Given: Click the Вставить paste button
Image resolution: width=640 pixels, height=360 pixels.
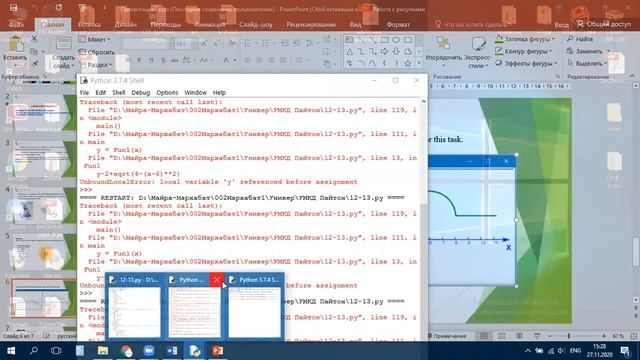Looking at the screenshot, I should [15, 52].
